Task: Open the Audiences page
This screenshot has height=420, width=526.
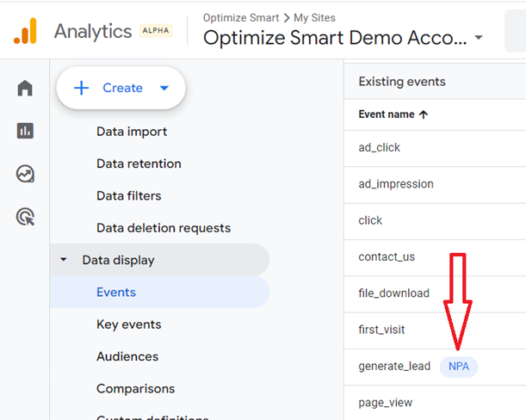Action: click(127, 356)
